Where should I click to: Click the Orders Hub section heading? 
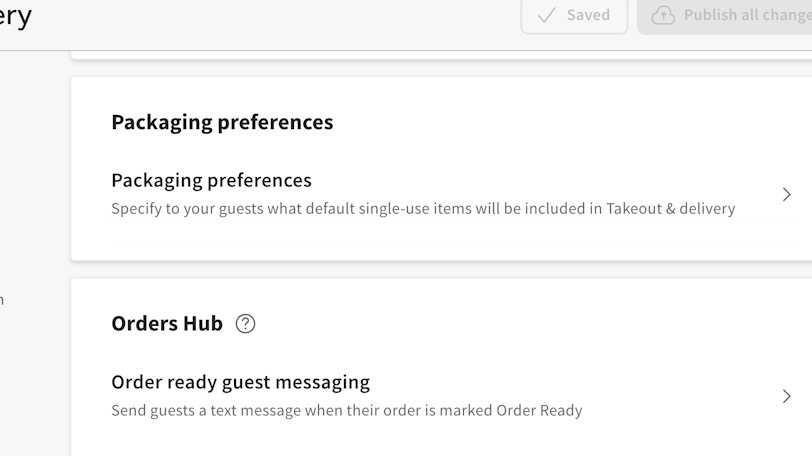167,323
